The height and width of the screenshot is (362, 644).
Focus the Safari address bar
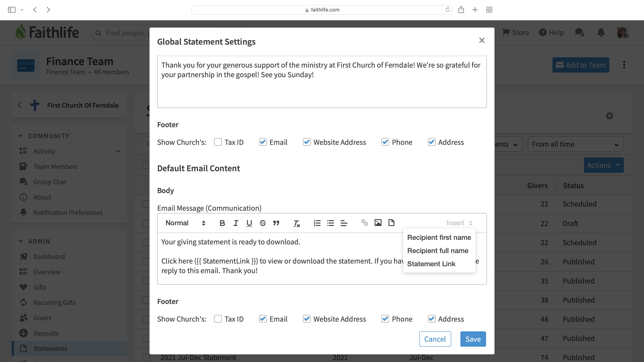coord(322,10)
